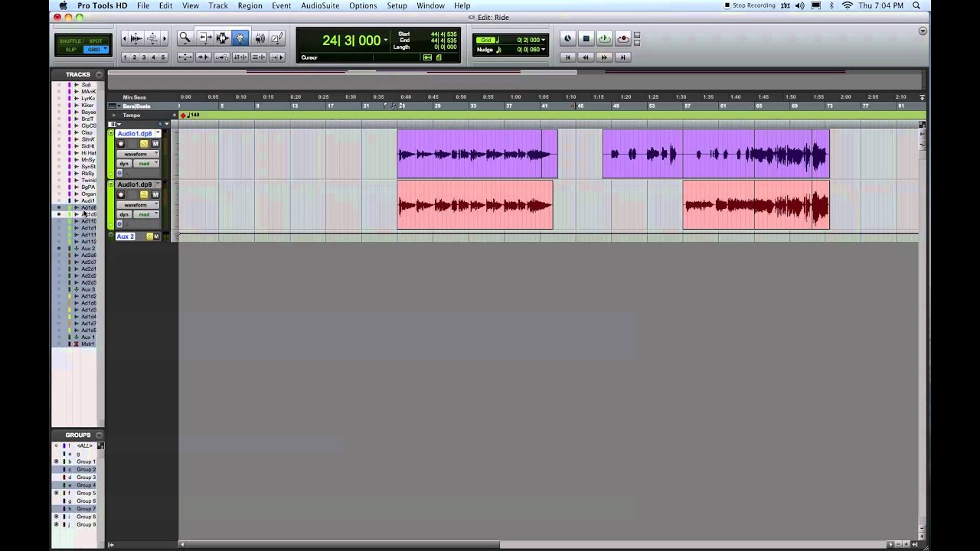Click the Go to End transport button
The image size is (980, 551).
622,57
